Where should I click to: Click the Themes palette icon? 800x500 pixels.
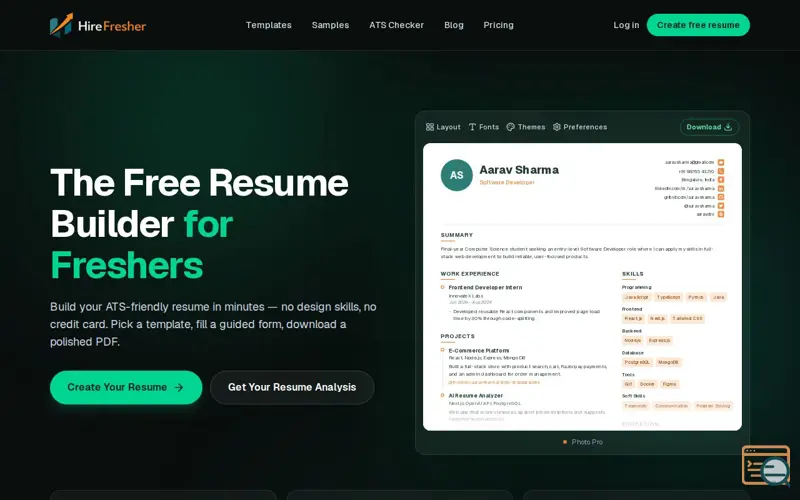pos(510,127)
